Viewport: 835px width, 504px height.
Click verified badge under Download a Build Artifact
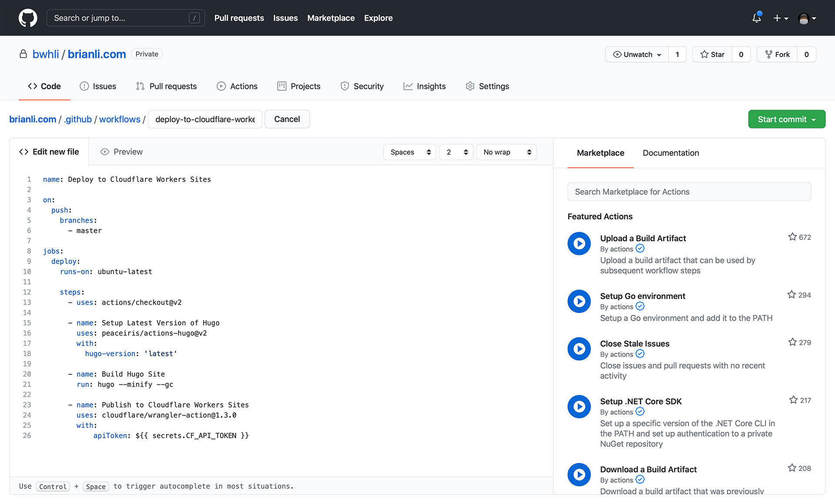(640, 480)
